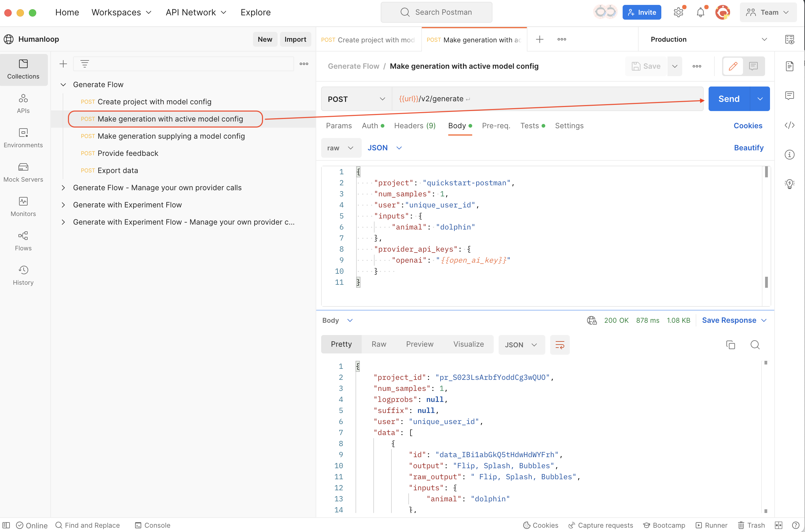Switch to comment mode toggle
This screenshot has width=805, height=532.
(753, 66)
